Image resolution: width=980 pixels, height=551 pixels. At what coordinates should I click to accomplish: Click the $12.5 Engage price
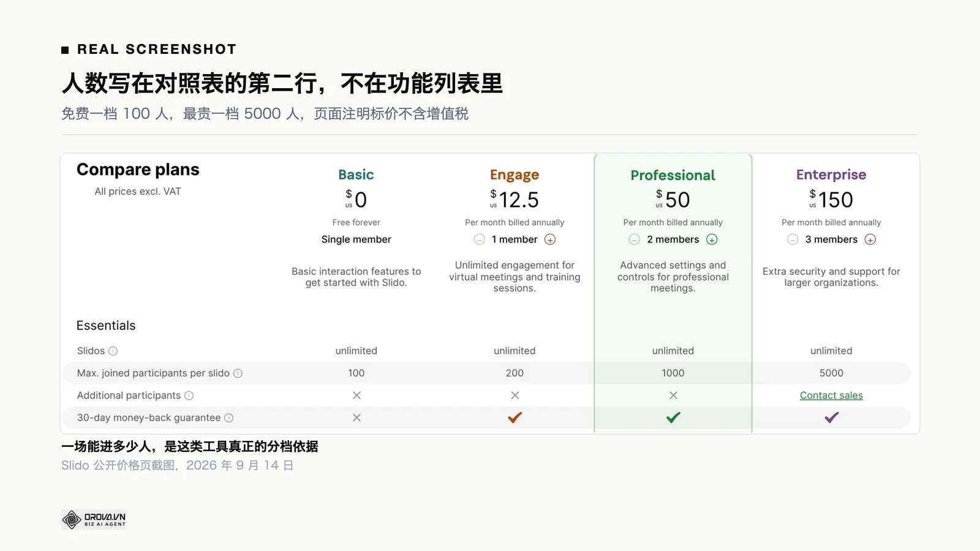point(514,200)
